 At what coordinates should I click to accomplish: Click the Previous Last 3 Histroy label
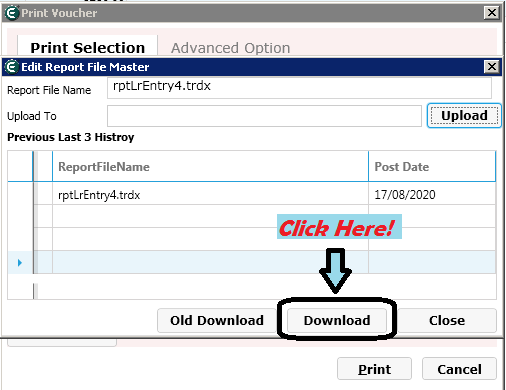pos(71,137)
